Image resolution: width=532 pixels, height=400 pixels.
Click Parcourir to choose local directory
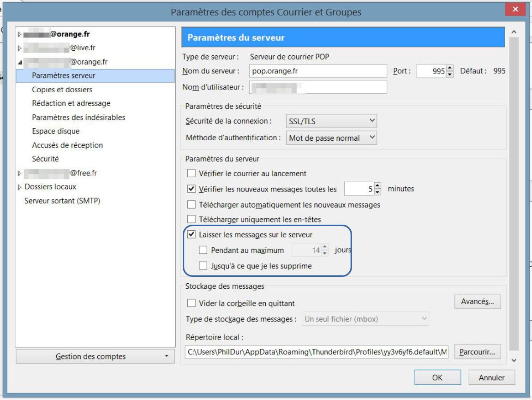click(478, 352)
